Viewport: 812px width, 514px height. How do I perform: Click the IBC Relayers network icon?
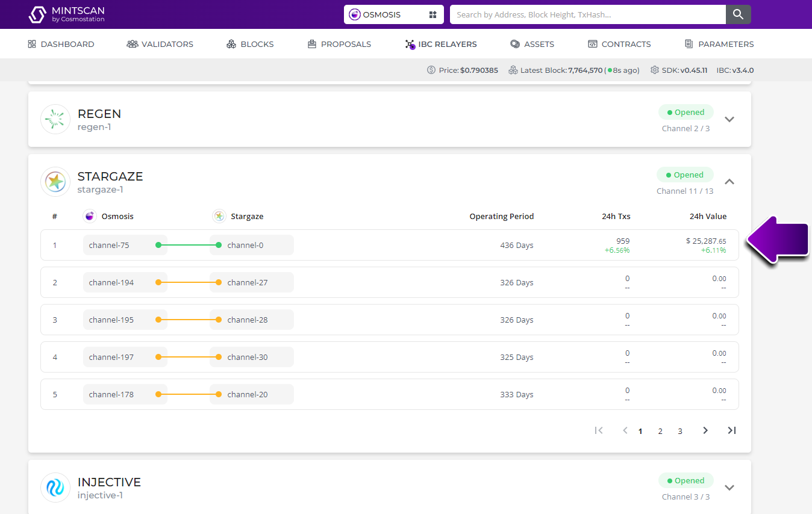[x=410, y=44]
